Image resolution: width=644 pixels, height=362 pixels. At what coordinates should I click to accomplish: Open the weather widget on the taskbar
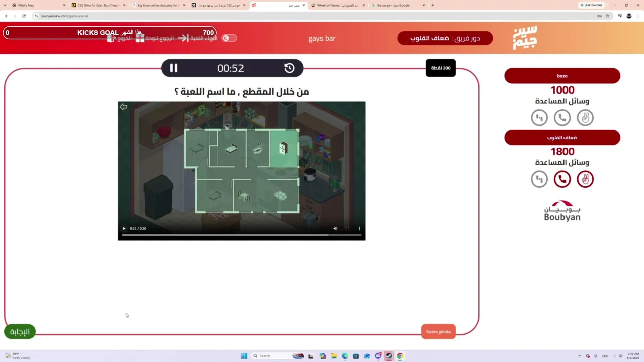17,356
